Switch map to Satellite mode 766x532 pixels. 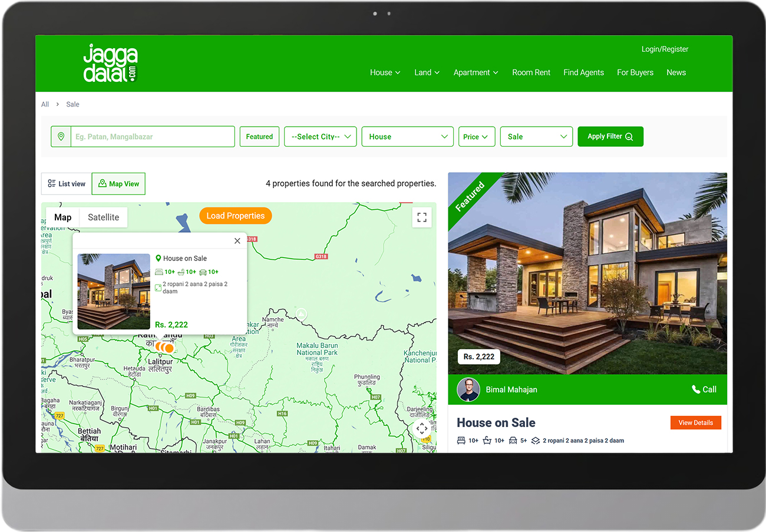click(103, 217)
